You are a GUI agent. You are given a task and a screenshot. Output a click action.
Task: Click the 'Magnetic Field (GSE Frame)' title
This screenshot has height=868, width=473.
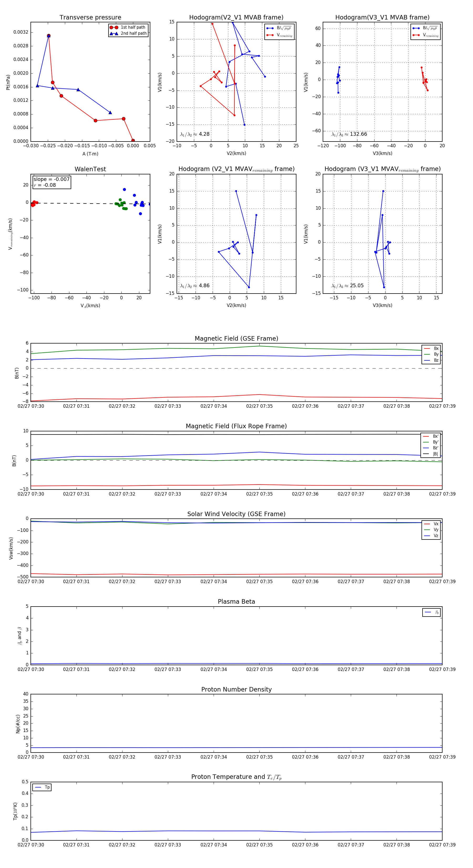pyautogui.click(x=236, y=339)
